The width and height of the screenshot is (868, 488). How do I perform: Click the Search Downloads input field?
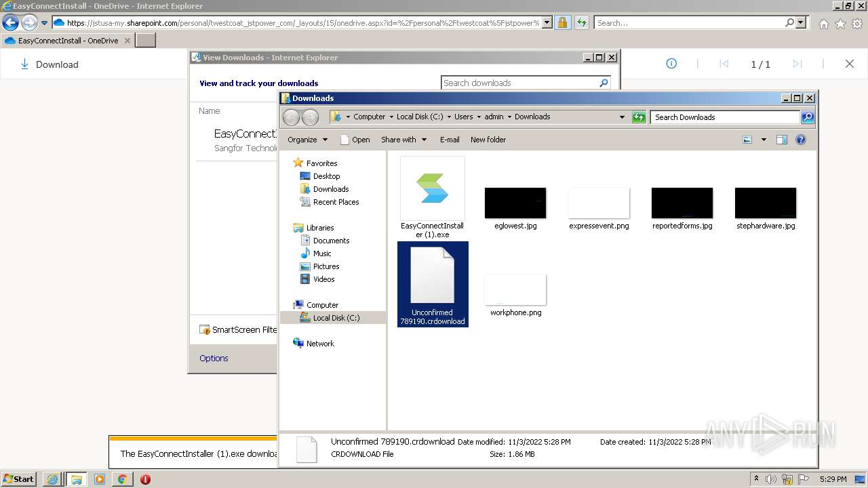click(725, 117)
